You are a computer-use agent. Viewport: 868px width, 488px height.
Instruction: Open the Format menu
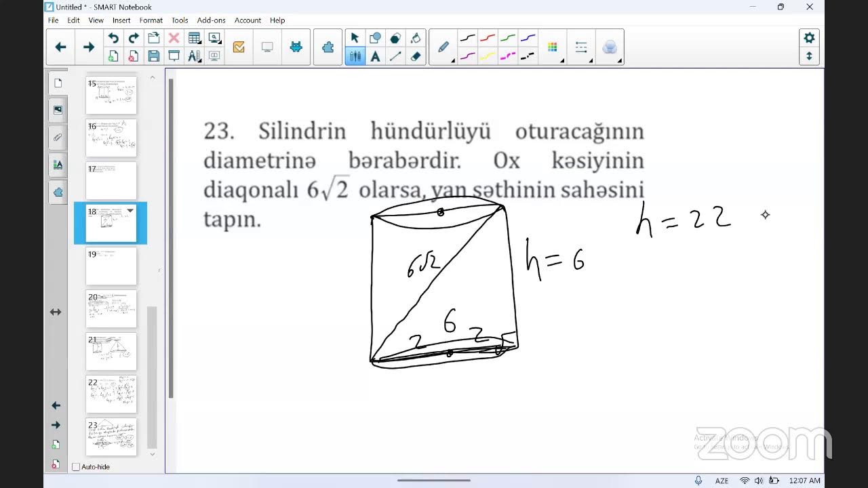click(151, 20)
